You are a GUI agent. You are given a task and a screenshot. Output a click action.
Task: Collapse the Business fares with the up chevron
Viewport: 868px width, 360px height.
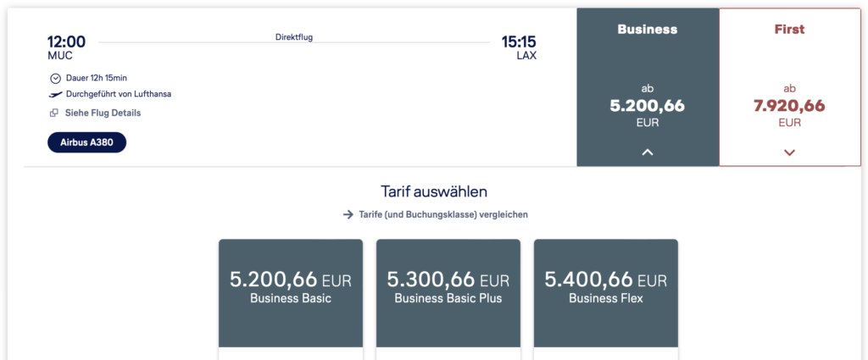click(648, 152)
